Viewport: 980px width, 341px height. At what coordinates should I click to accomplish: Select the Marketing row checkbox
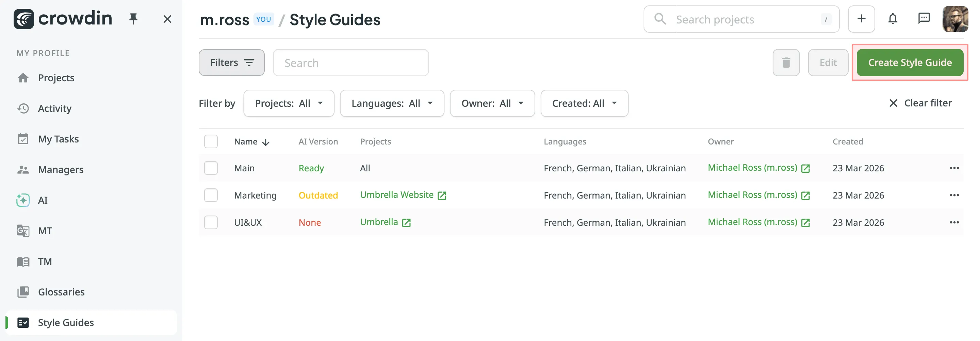tap(211, 195)
